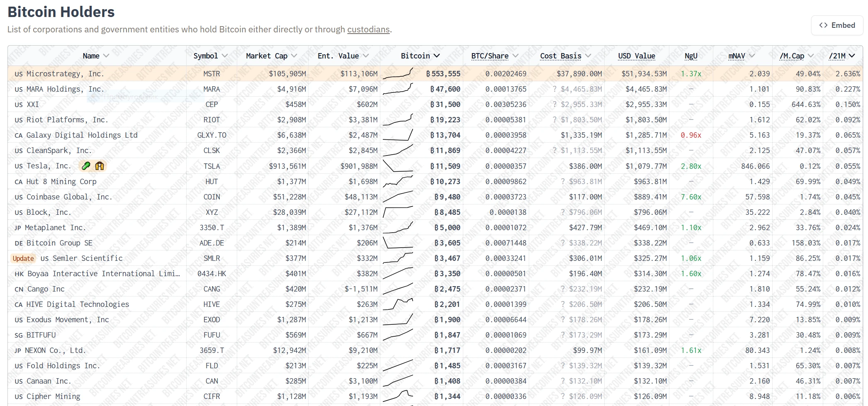Click the $-1,511M enterprise value
The image size is (868, 406).
tap(361, 289)
